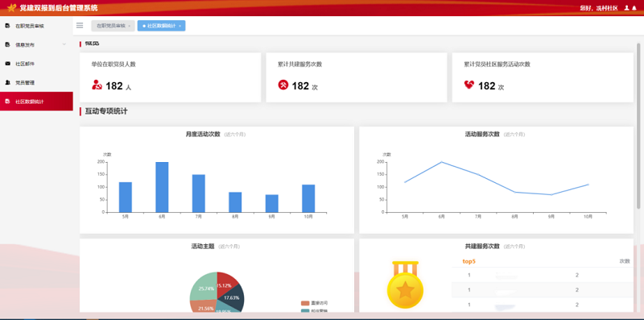Select 社区数据统计 in the sidebar menu

click(x=36, y=102)
